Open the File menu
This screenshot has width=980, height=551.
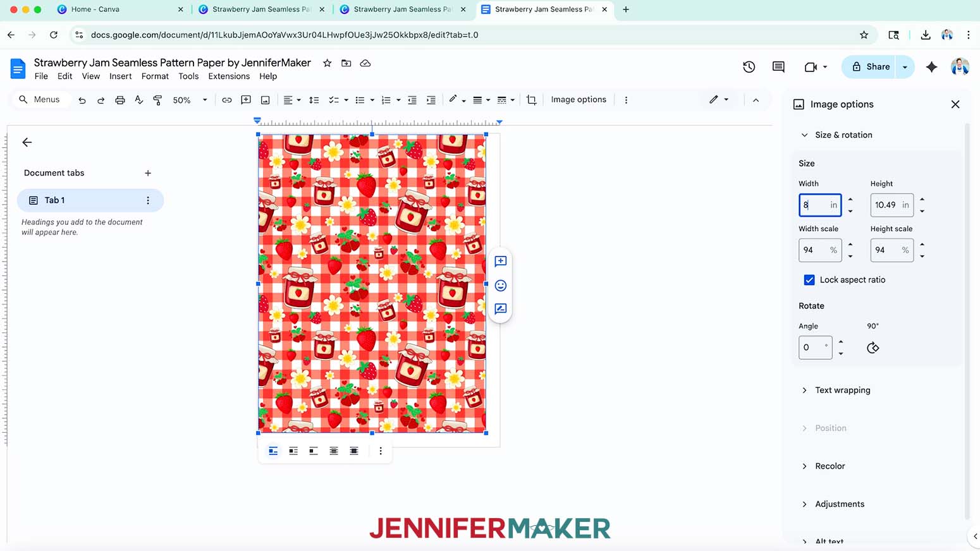tap(41, 76)
